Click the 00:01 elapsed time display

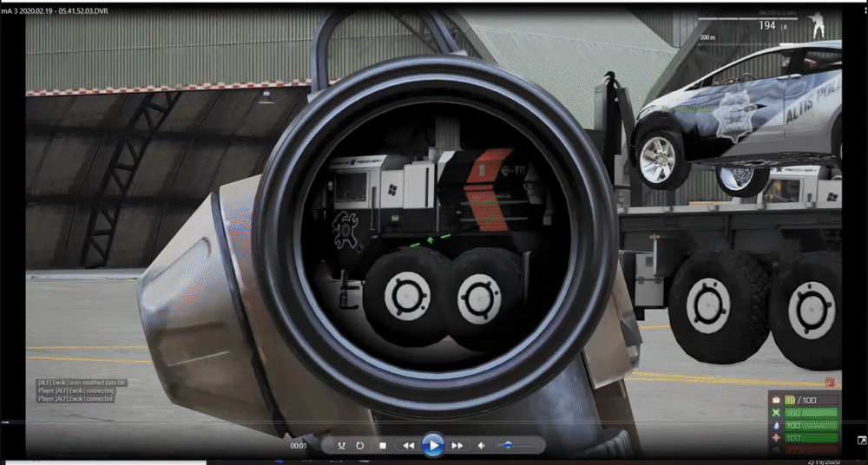coord(298,446)
